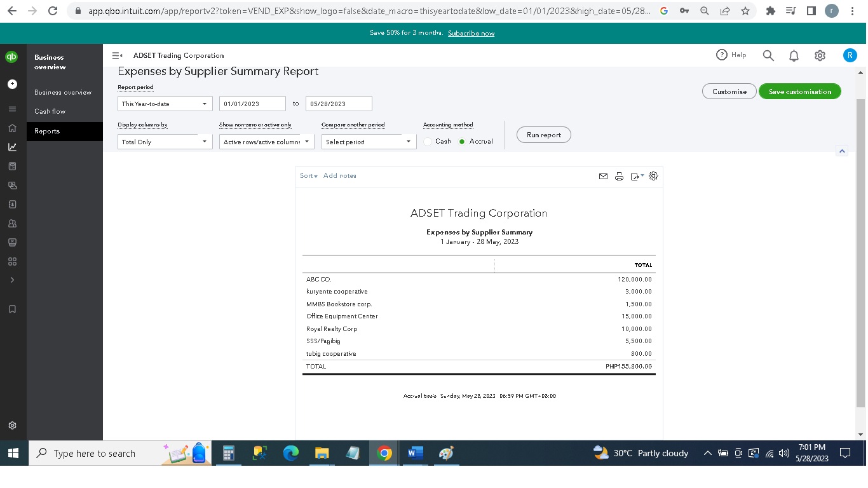Click the start date field 01/01/2023
This screenshot has width=868, height=488.
pos(253,104)
